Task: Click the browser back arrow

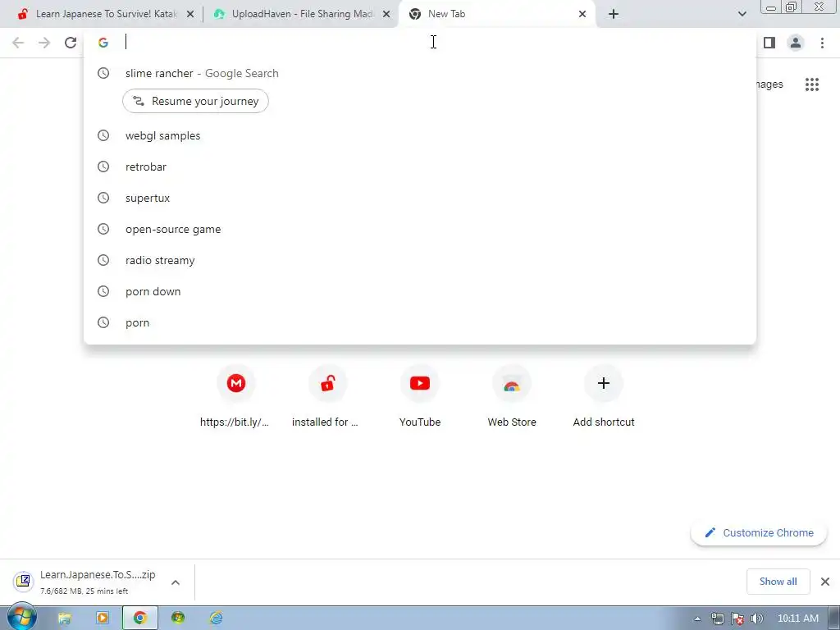Action: point(18,43)
